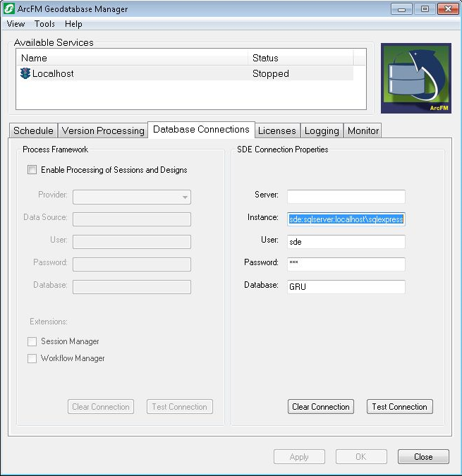
Task: Click the Localhost service traffic light icon
Action: point(25,73)
